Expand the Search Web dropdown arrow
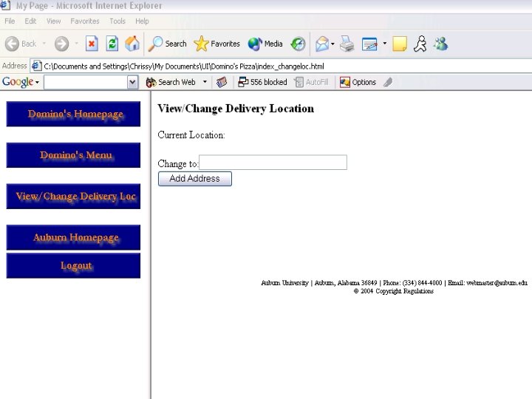The width and height of the screenshot is (532, 399). [205, 82]
